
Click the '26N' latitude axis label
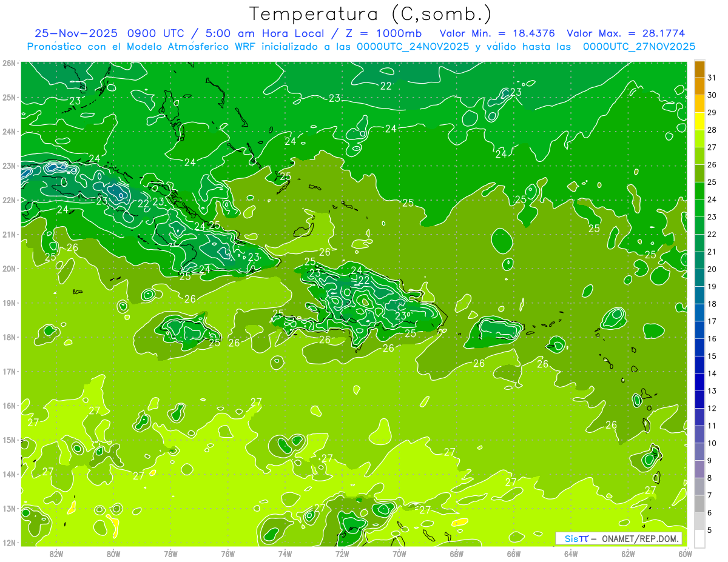tap(9, 63)
